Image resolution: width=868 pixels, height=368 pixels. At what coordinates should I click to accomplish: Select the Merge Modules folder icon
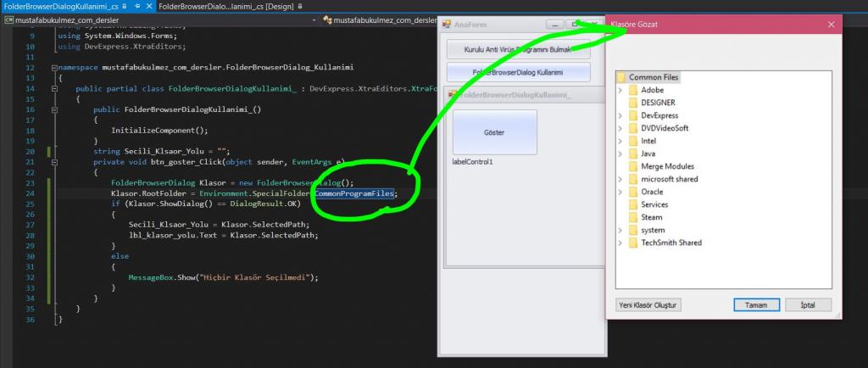pyautogui.click(x=633, y=166)
